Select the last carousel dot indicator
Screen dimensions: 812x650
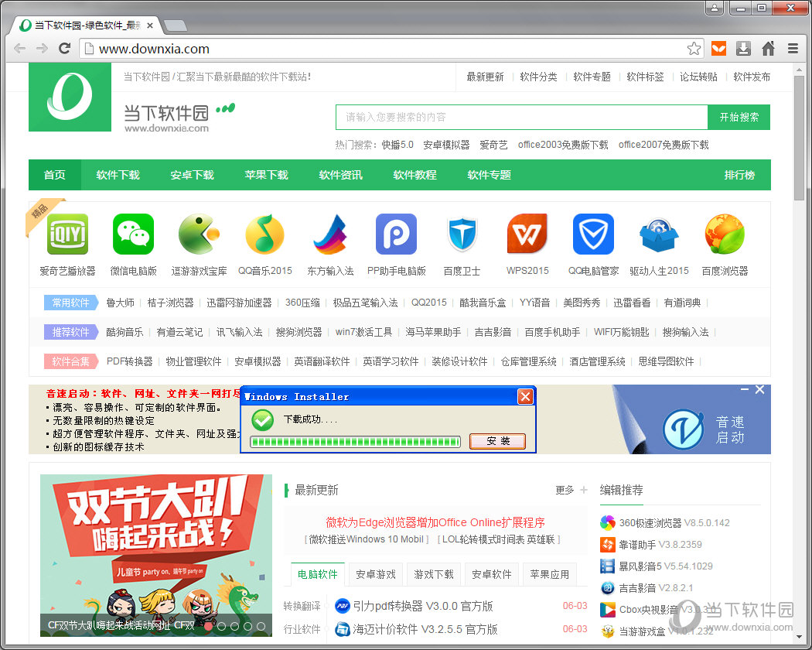261,626
